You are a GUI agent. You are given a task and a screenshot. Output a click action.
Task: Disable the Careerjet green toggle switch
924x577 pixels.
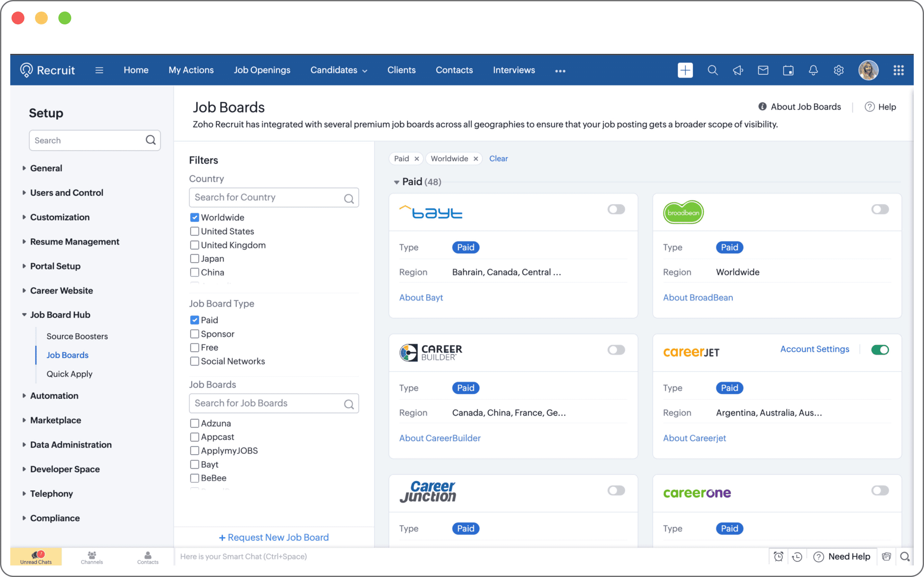coord(880,349)
